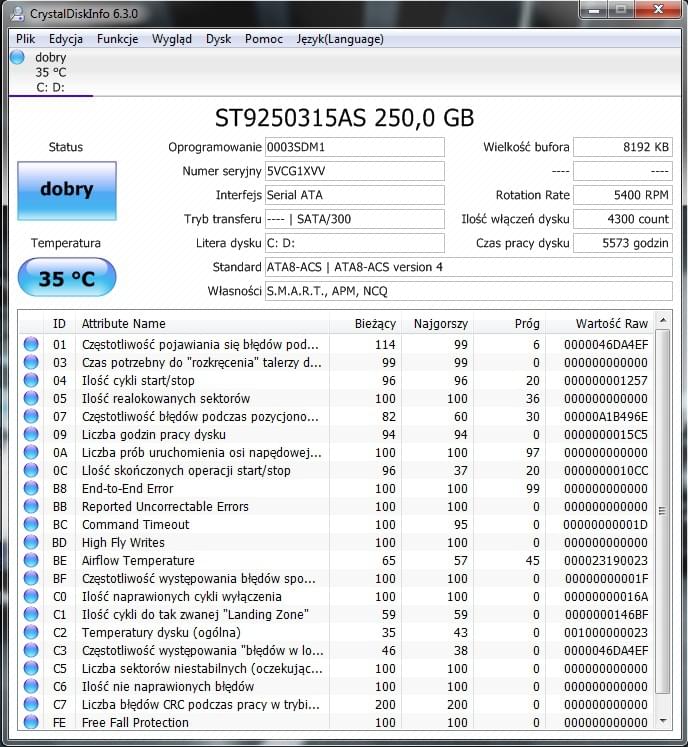The width and height of the screenshot is (688, 747).
Task: Click status orb of attribute C5 row
Action: [31, 668]
